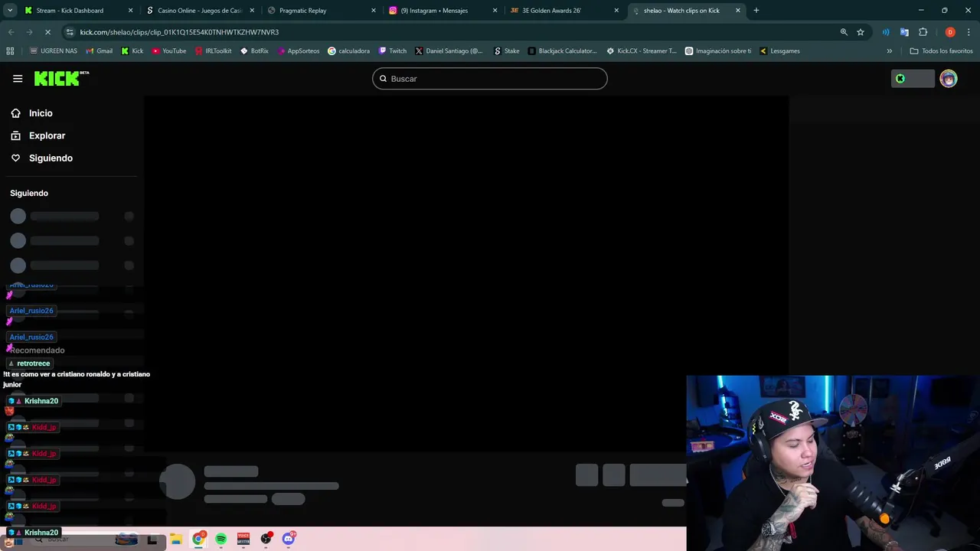Open OBS Studio from taskbar

click(266, 539)
